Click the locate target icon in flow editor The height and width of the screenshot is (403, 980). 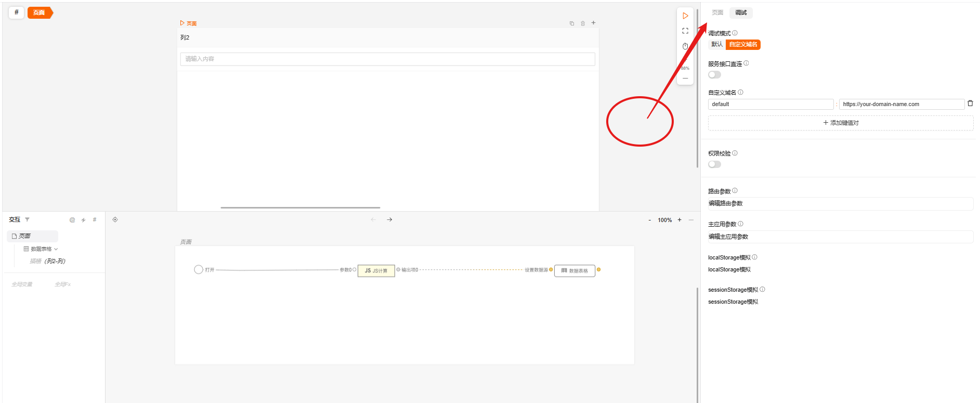click(x=115, y=219)
